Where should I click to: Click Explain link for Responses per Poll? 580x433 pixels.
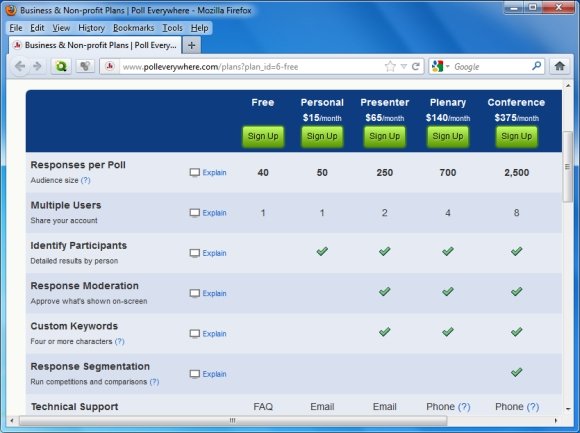pyautogui.click(x=214, y=173)
